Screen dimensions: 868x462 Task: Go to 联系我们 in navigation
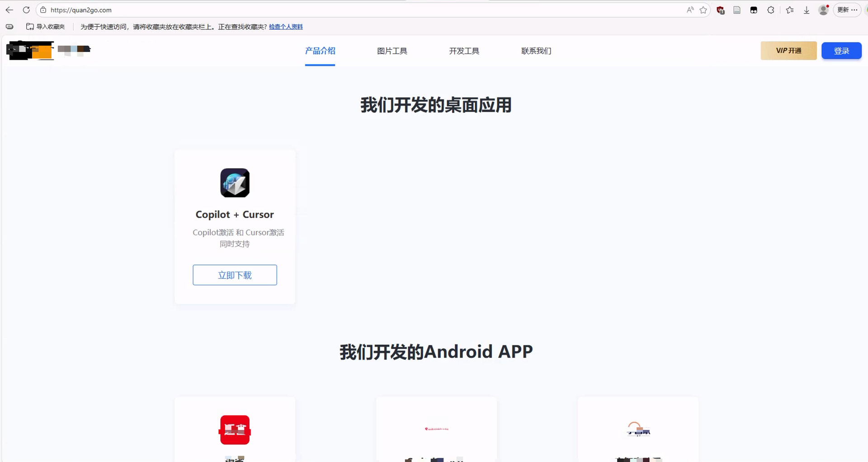tap(536, 51)
